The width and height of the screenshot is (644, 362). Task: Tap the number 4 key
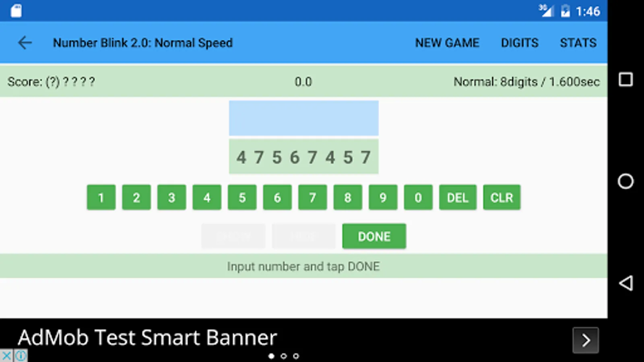pos(207,197)
